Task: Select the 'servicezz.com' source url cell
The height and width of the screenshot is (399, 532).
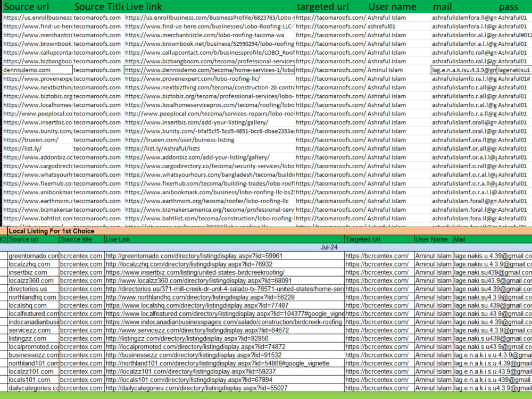Action: pyautogui.click(x=33, y=330)
